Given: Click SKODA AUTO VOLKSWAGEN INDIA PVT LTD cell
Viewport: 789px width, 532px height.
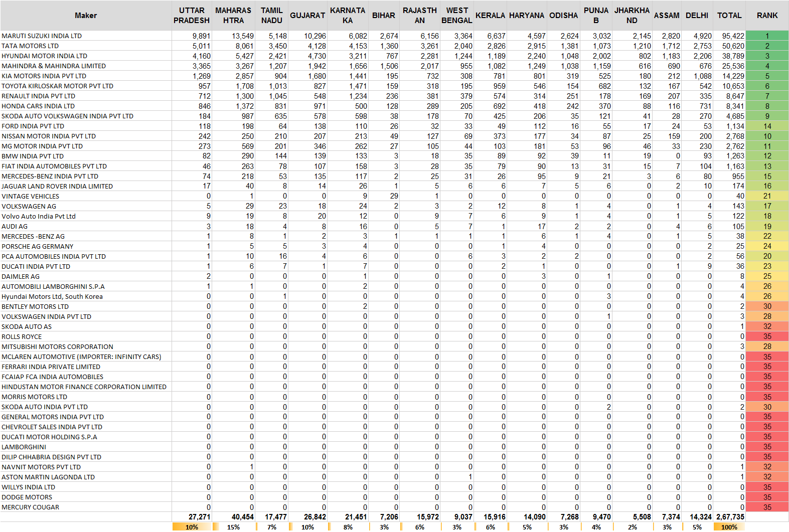Looking at the screenshot, I should pos(86,116).
